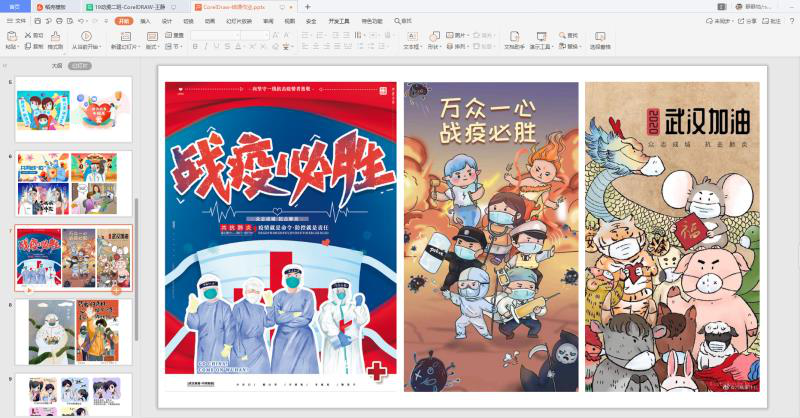Viewport: 800px width, 418px height.
Task: Click the numbered list icon in paragraph group
Action: (320, 35)
